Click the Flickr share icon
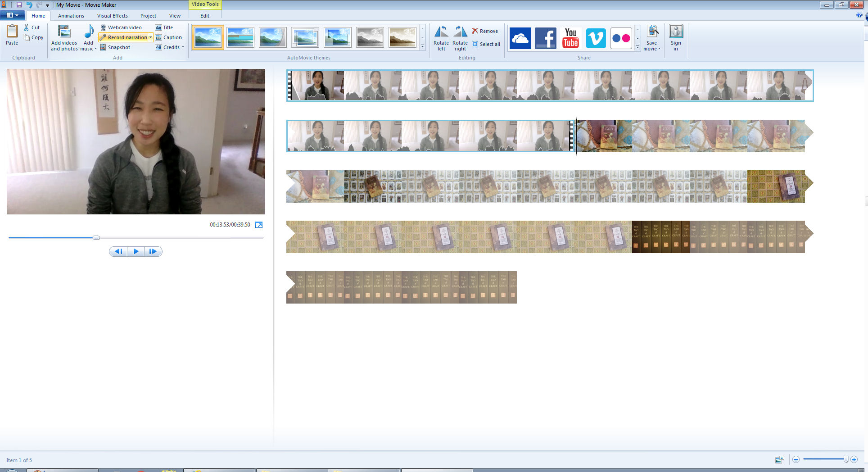The height and width of the screenshot is (472, 868). click(x=621, y=38)
